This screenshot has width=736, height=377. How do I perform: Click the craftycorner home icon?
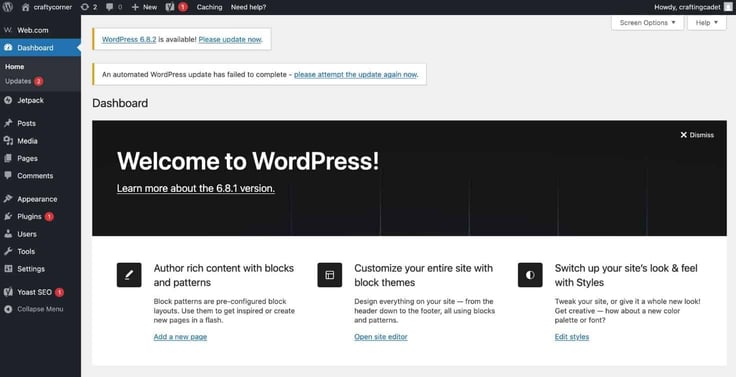[x=25, y=7]
